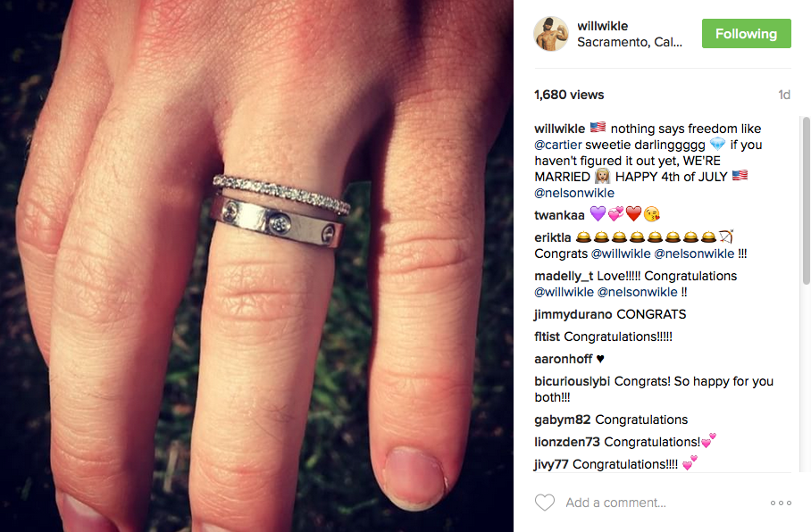Viewport: 811px width, 532px height.
Task: Open the three-dots more options menu
Action: coord(781,503)
